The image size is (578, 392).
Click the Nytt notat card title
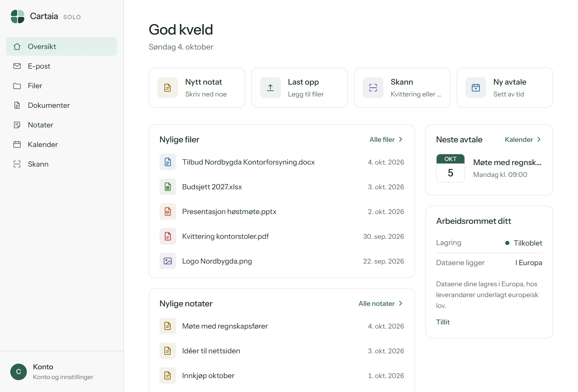(x=204, y=82)
